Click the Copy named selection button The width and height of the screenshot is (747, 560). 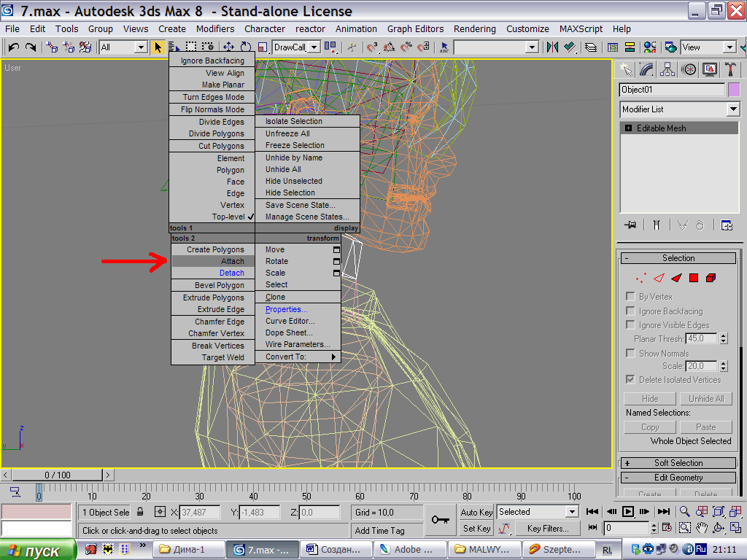click(650, 427)
